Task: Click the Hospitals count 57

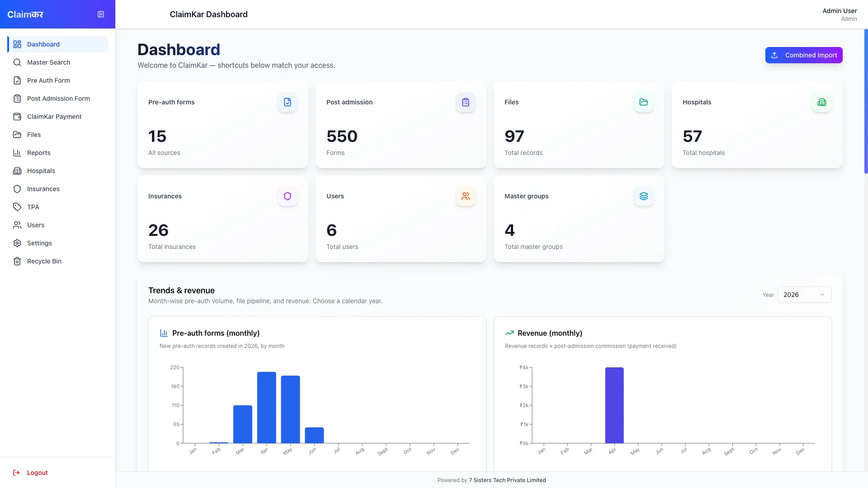Action: pos(692,136)
